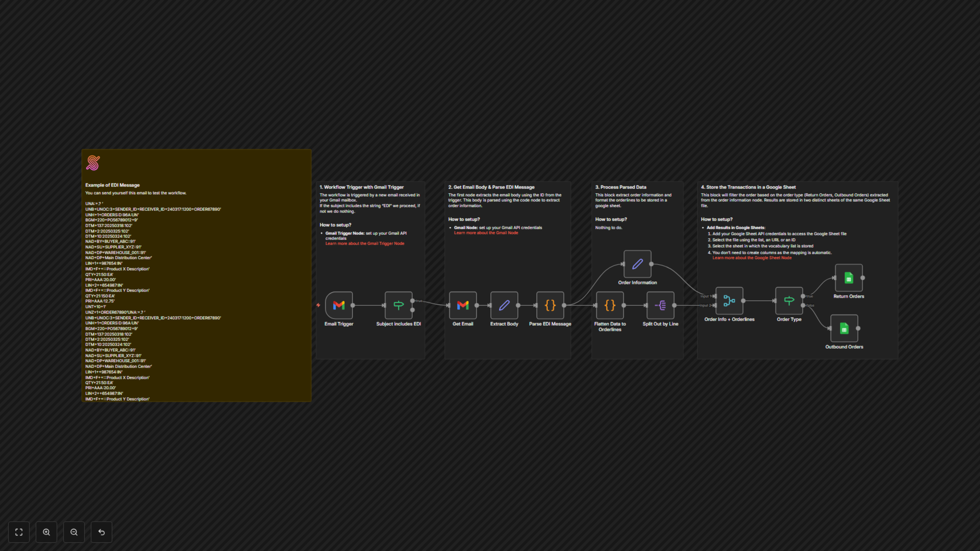Open the Extract Body code node
Image resolution: width=980 pixels, height=551 pixels.
click(x=504, y=305)
